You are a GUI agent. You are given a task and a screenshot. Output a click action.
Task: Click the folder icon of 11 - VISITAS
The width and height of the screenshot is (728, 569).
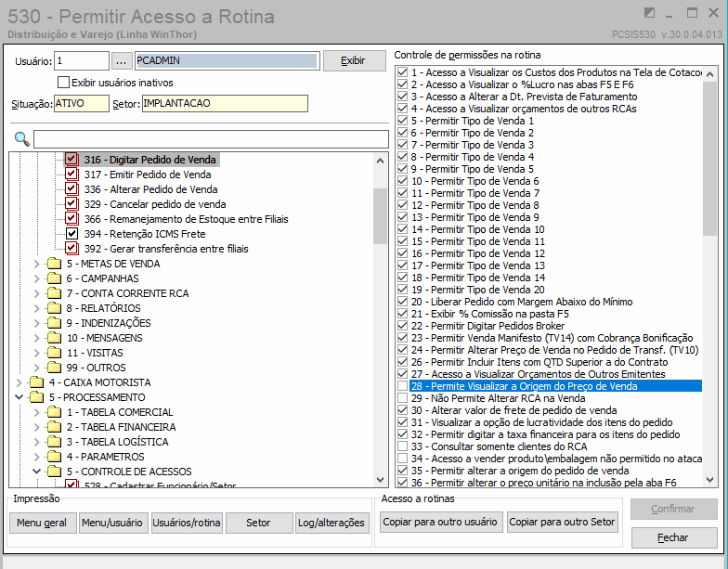(54, 353)
